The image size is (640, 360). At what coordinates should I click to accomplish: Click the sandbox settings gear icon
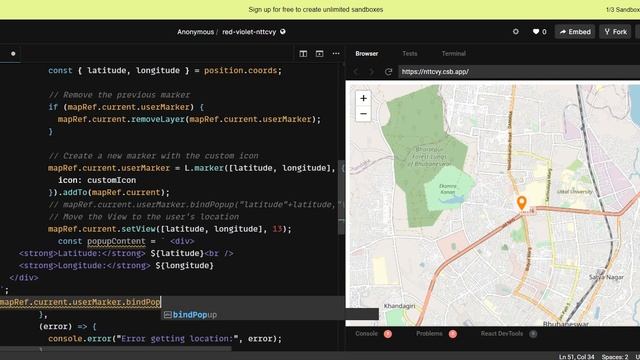click(516, 31)
